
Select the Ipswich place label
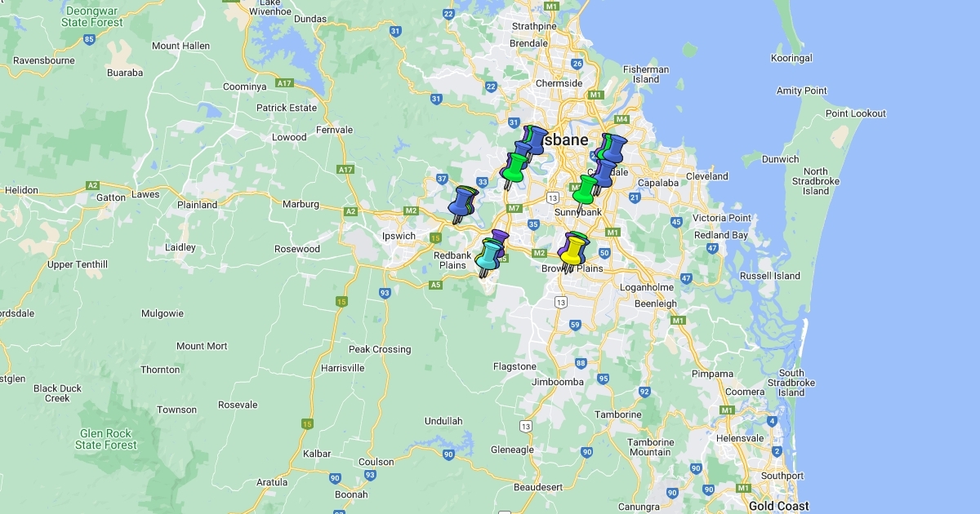[x=400, y=236]
